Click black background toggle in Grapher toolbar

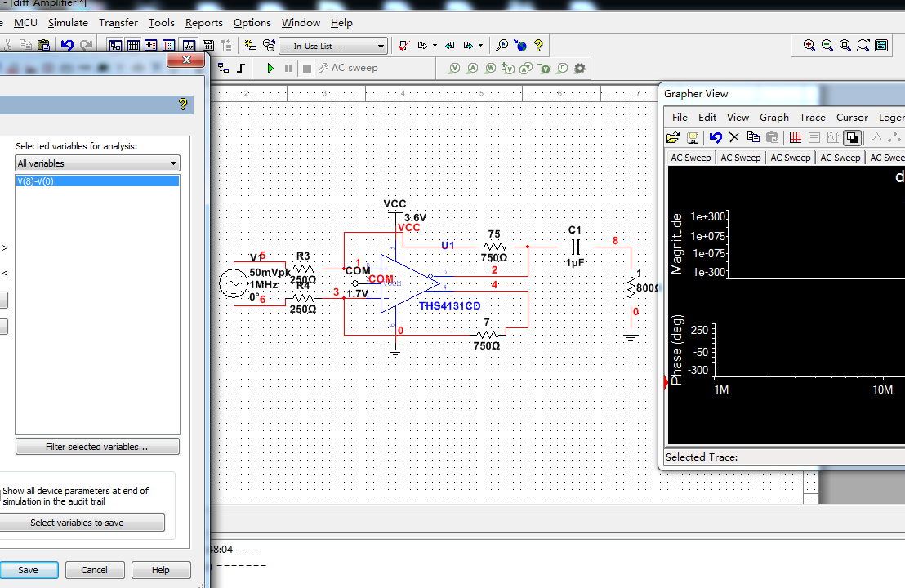click(x=851, y=138)
